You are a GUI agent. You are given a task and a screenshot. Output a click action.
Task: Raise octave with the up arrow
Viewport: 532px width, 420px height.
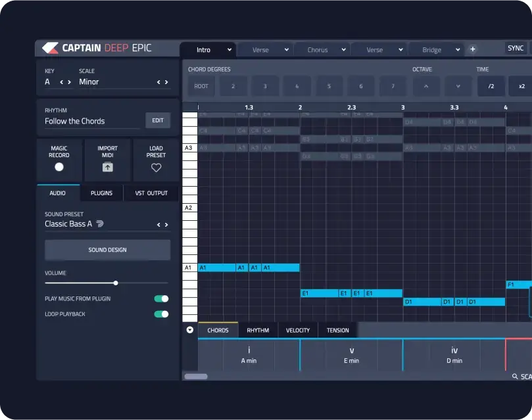click(x=425, y=86)
